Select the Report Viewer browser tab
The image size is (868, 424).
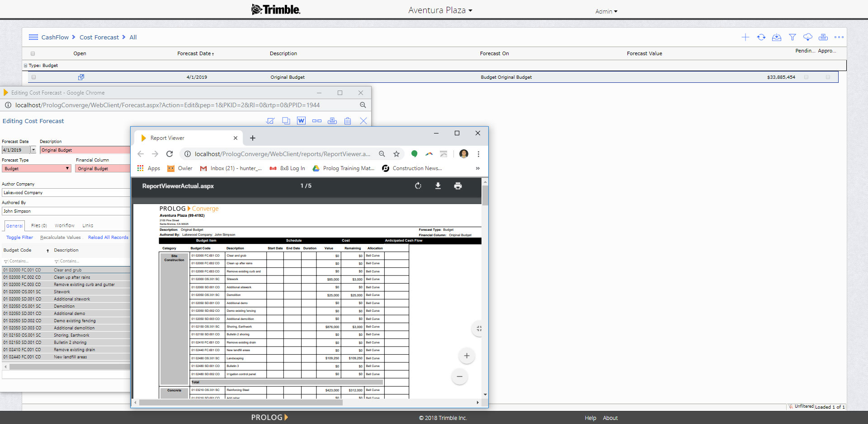coord(188,138)
